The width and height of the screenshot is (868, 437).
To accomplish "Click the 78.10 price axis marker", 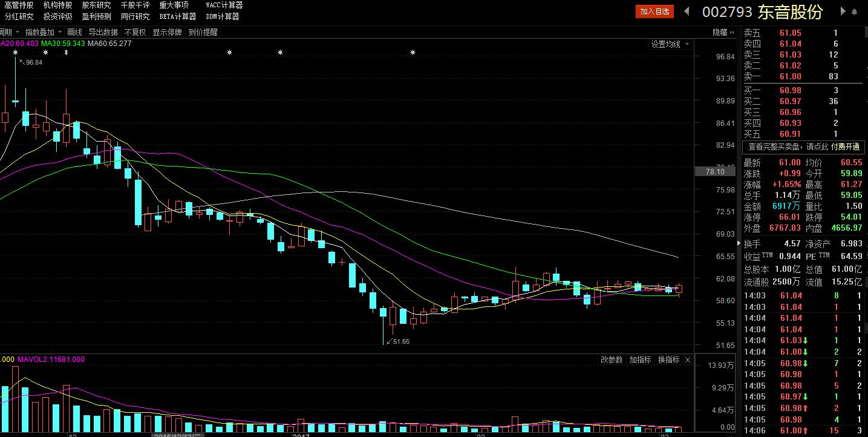I will pyautogui.click(x=715, y=172).
